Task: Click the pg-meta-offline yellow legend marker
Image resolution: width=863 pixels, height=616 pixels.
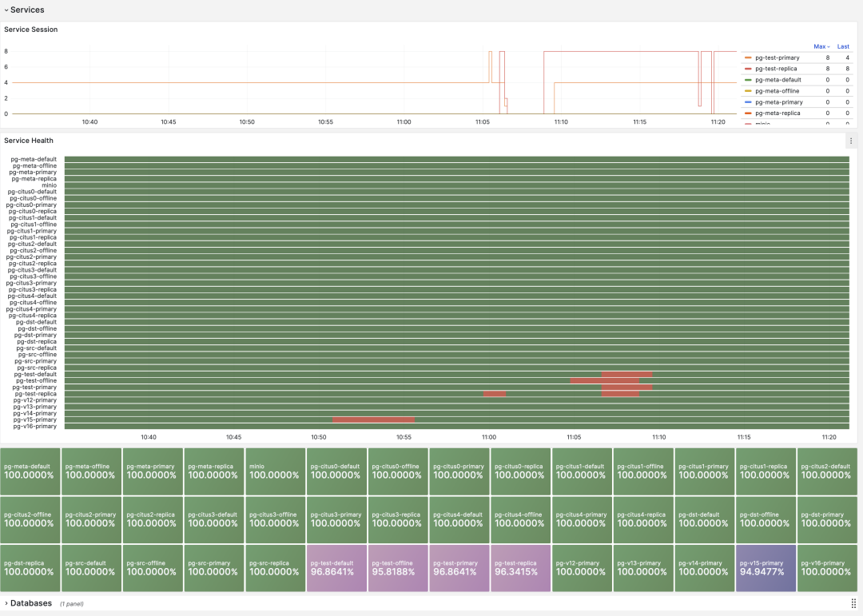Action: [x=748, y=91]
